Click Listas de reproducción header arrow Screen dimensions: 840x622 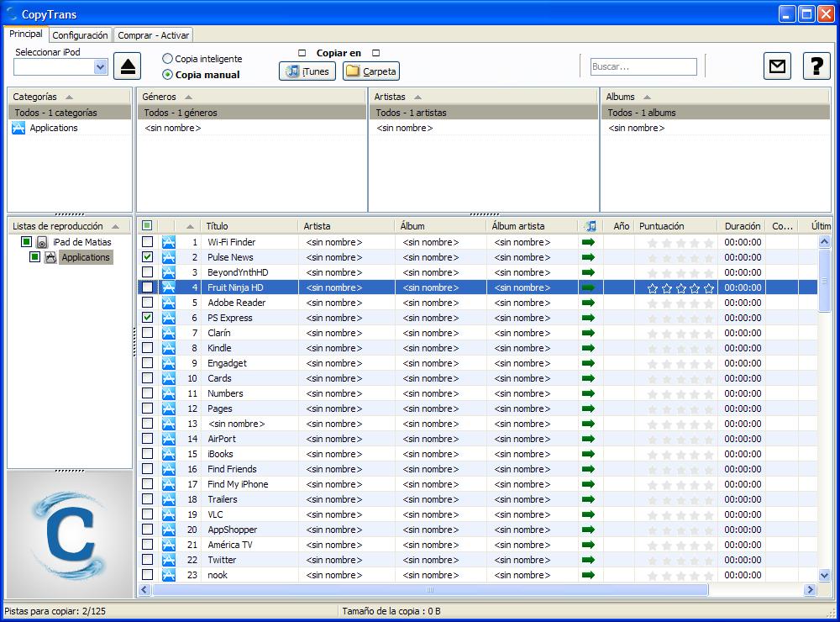[115, 226]
